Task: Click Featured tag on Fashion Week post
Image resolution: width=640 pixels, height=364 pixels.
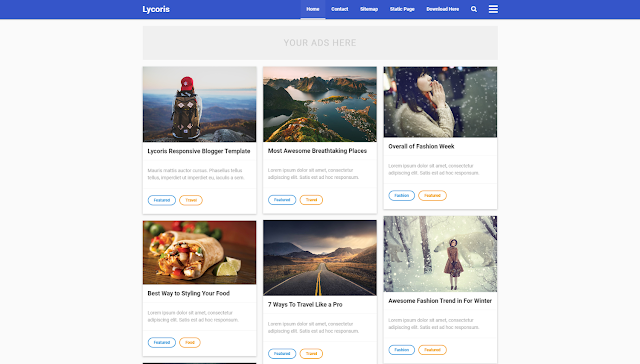Action: 432,195
